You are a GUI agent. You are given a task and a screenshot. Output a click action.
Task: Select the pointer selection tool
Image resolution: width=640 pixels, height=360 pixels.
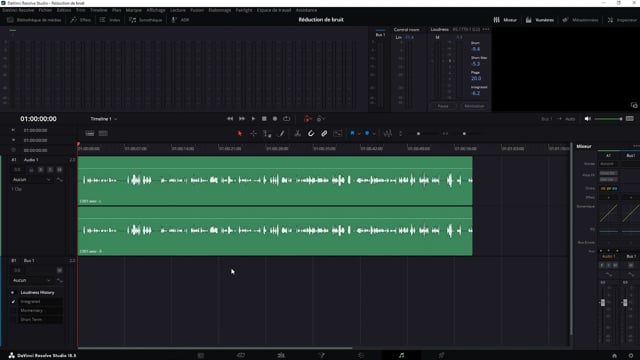click(240, 133)
